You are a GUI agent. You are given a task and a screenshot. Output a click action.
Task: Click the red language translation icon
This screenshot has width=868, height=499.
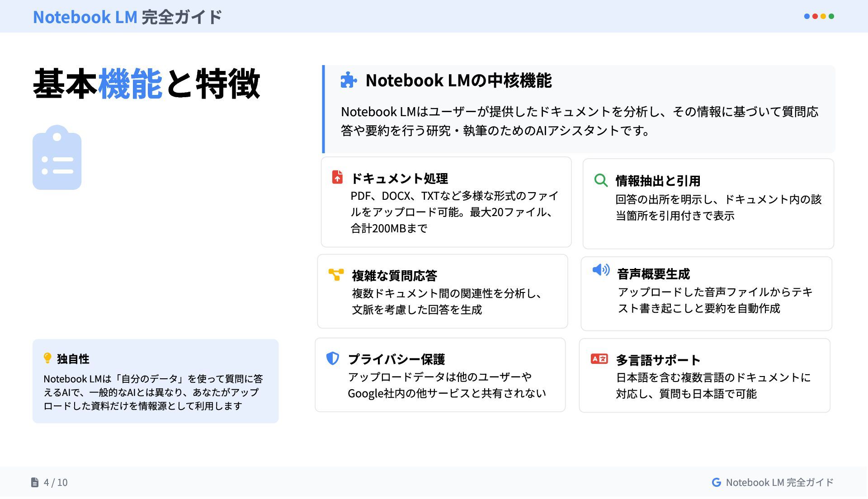point(599,359)
